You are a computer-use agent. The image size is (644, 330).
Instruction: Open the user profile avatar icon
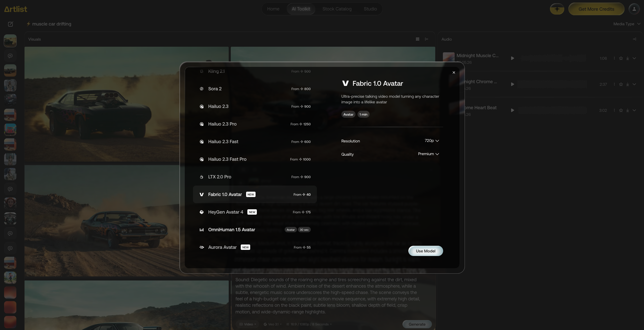[634, 9]
